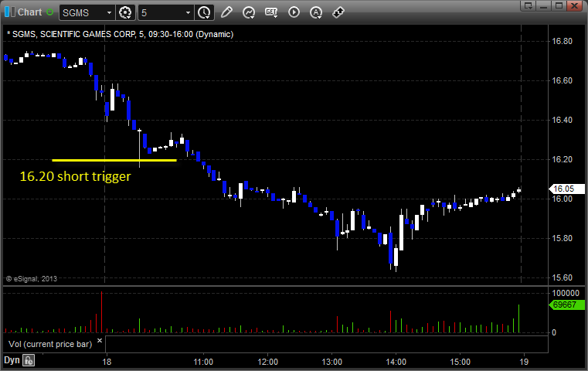The image size is (588, 371).
Task: Open the clock time template menu
Action: 205,13
